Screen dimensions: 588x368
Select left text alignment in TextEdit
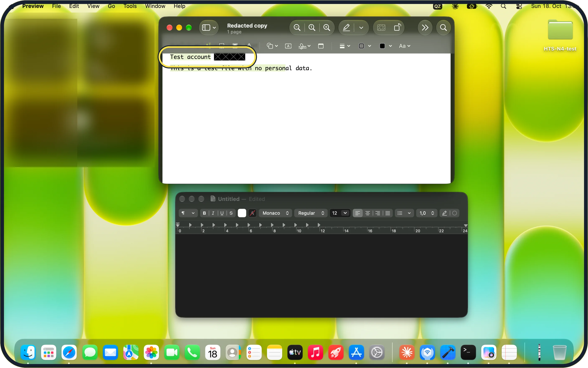(357, 213)
